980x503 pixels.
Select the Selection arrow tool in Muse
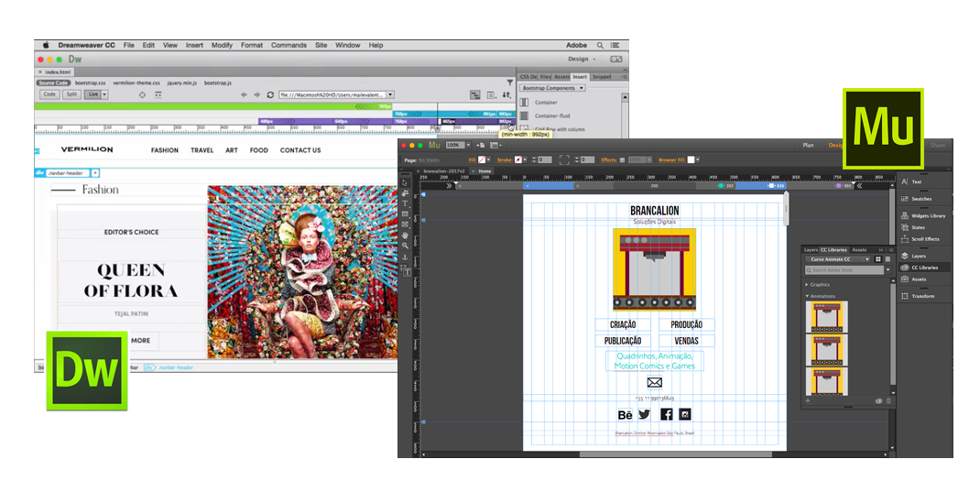[405, 183]
